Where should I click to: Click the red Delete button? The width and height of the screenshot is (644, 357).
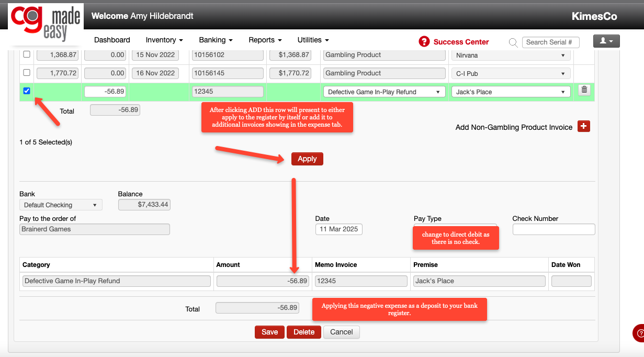coord(304,332)
